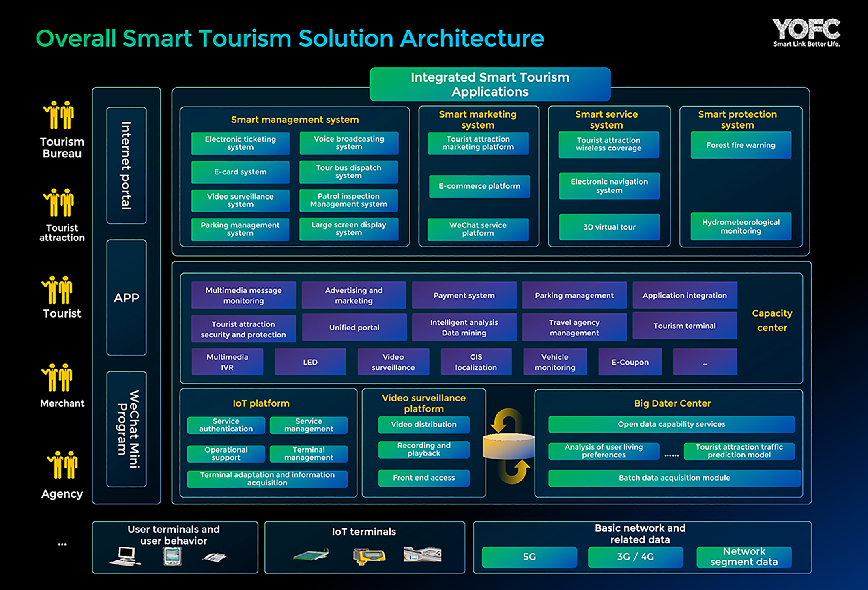This screenshot has height=590, width=868.
Task: Click E-Coupon block
Action: point(630,362)
